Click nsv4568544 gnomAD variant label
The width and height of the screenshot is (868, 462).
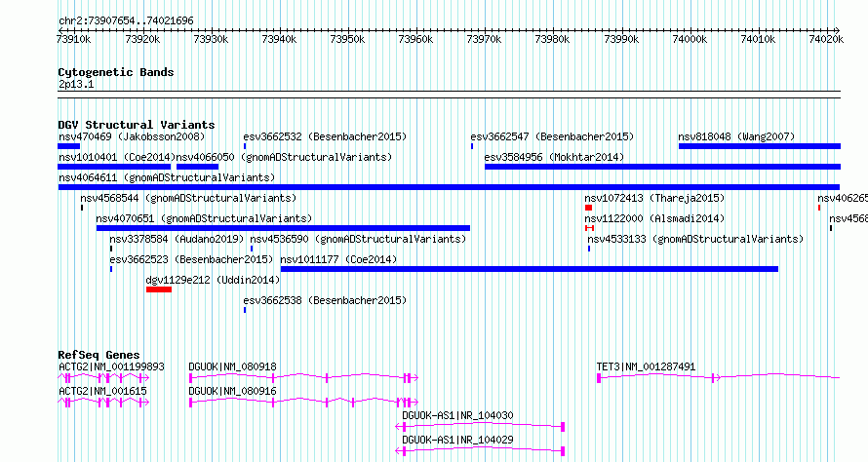(x=188, y=198)
